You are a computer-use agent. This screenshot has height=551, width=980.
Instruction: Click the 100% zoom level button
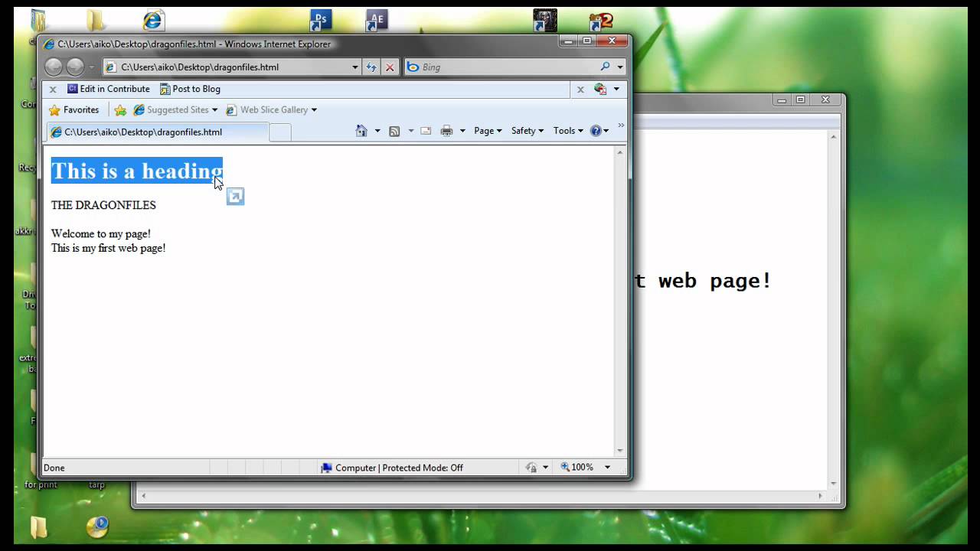577,468
